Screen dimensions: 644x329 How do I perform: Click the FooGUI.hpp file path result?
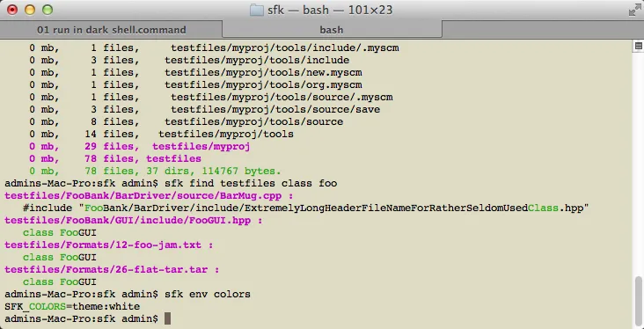(134, 220)
